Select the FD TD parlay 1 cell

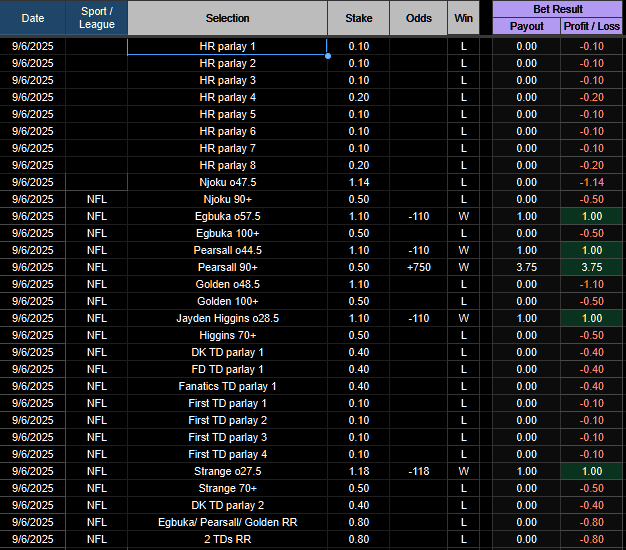tap(228, 369)
